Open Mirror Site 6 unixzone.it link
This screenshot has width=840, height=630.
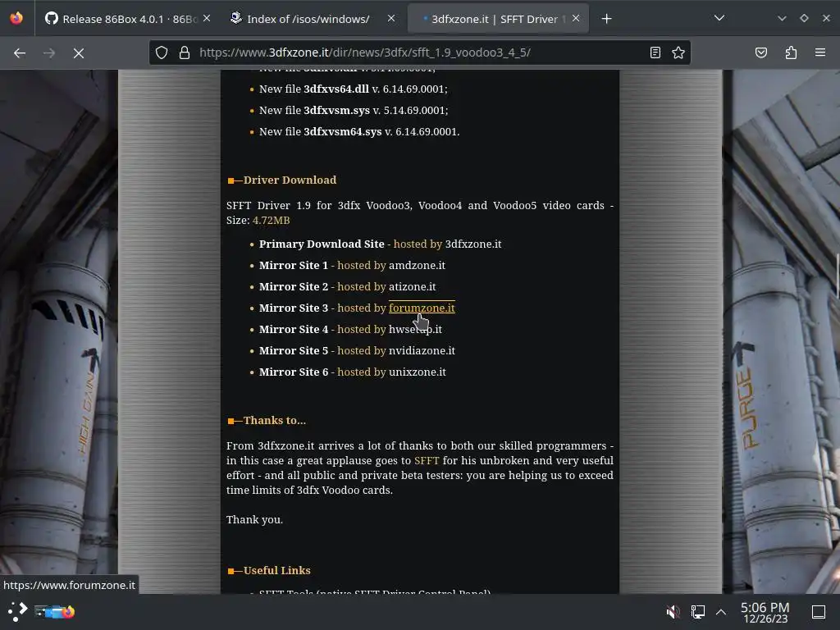(418, 372)
